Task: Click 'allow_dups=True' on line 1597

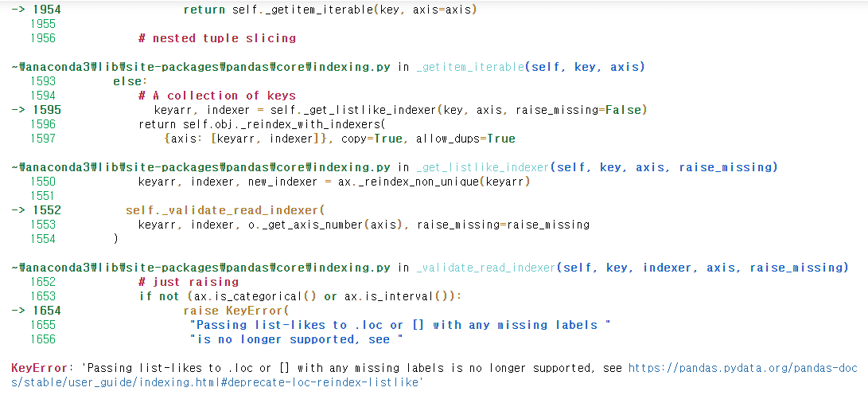Action: pyautogui.click(x=465, y=139)
